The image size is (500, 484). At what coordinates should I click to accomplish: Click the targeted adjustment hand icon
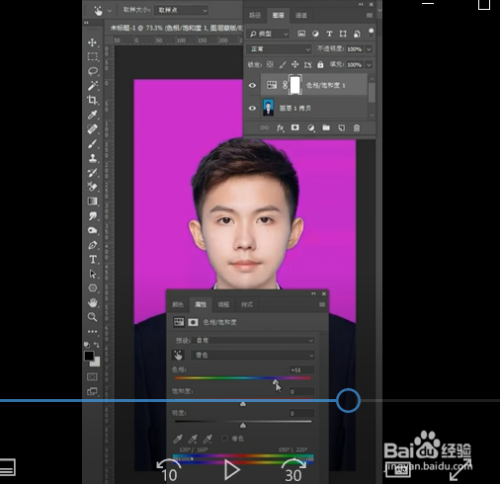(178, 355)
